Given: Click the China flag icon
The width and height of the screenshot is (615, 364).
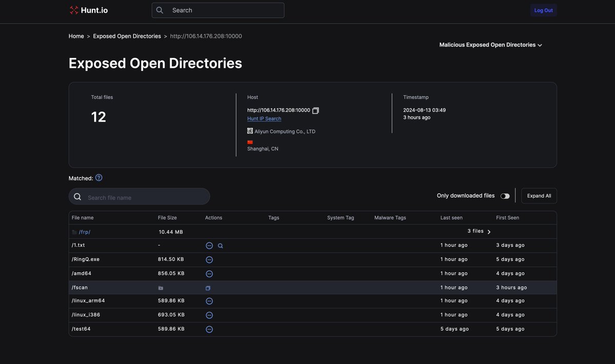Looking at the screenshot, I should 250,142.
